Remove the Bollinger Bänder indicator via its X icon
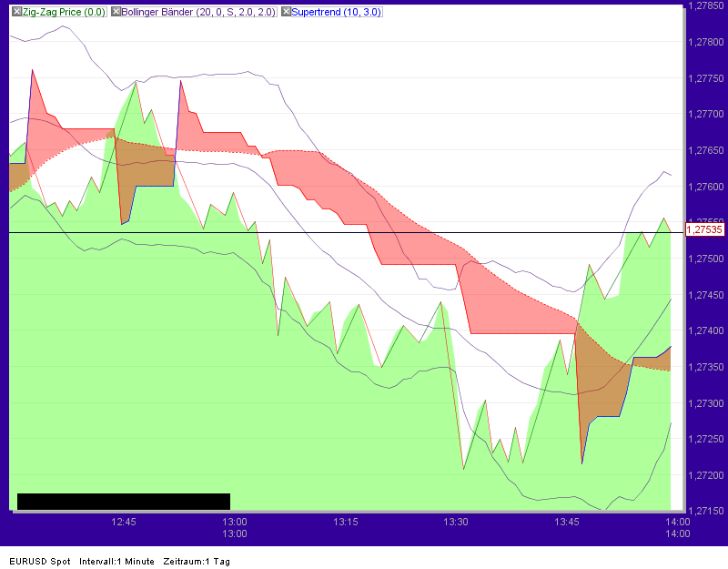The height and width of the screenshot is (569, 728). pos(116,13)
